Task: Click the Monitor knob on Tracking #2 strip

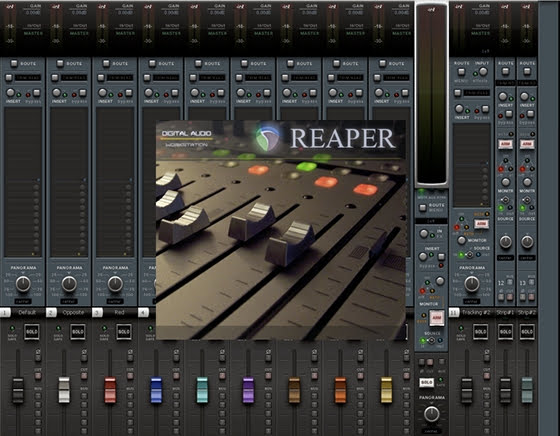Action: (x=462, y=240)
